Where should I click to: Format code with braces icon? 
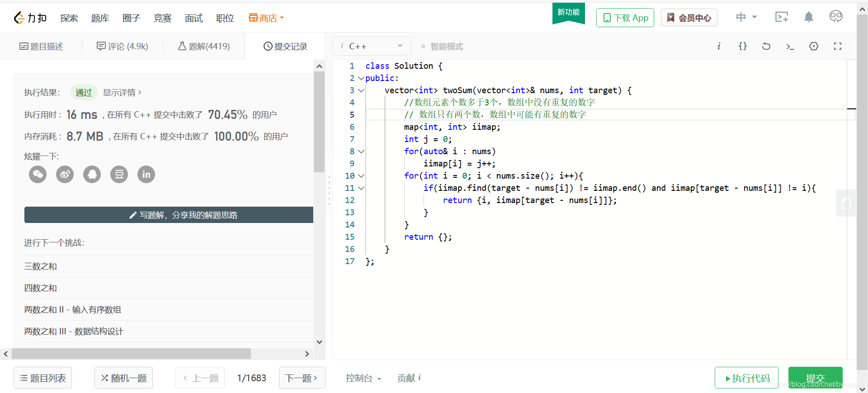[x=743, y=46]
